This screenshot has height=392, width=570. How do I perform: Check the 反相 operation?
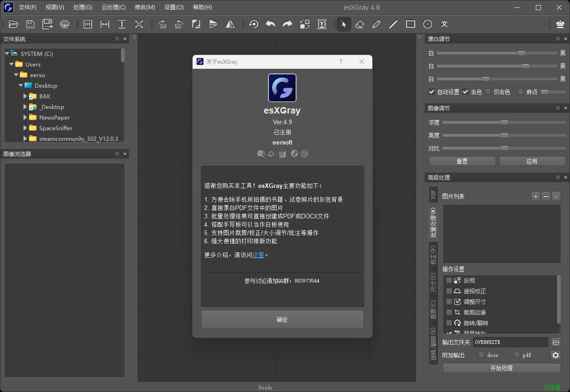pos(449,281)
